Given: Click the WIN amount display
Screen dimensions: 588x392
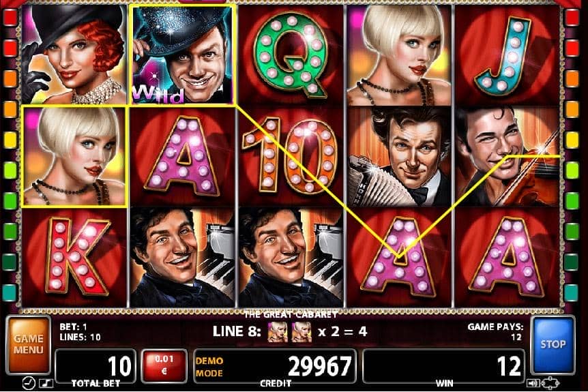Looking at the screenshot, I should [x=444, y=366].
